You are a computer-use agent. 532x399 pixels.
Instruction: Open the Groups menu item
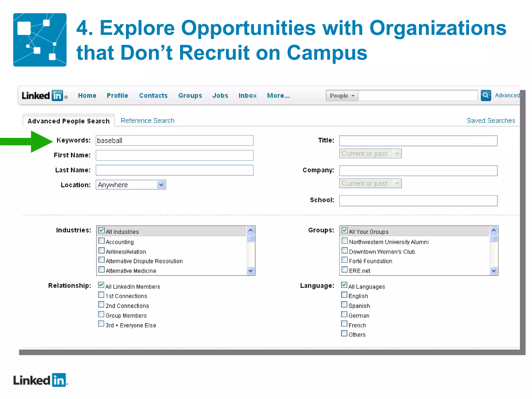pos(190,96)
